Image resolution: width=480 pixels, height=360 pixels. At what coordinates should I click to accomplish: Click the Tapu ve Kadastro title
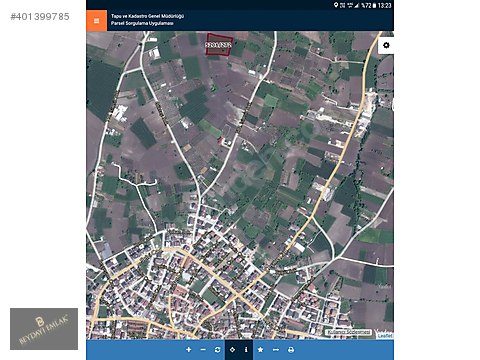(147, 16)
